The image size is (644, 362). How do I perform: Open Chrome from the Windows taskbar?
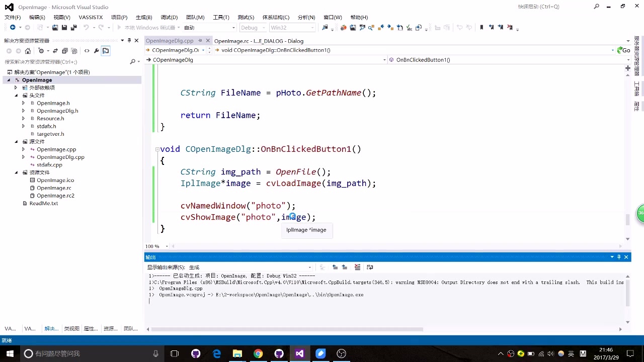coord(258,353)
